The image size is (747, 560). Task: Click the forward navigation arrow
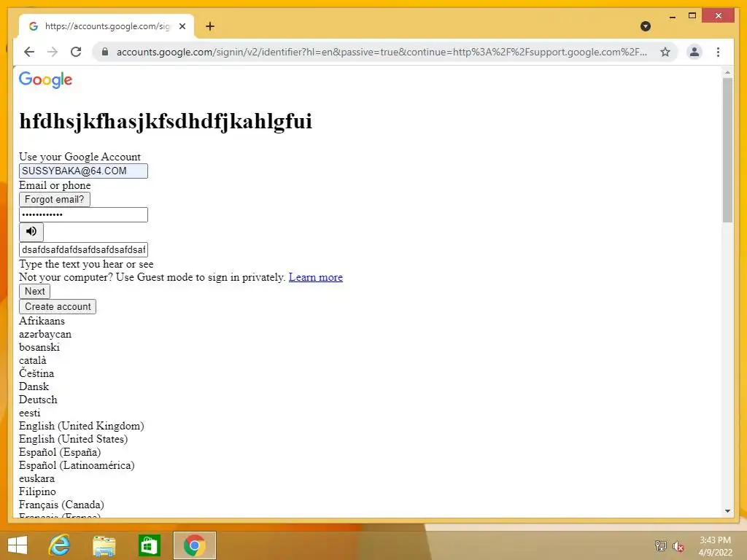coord(53,52)
